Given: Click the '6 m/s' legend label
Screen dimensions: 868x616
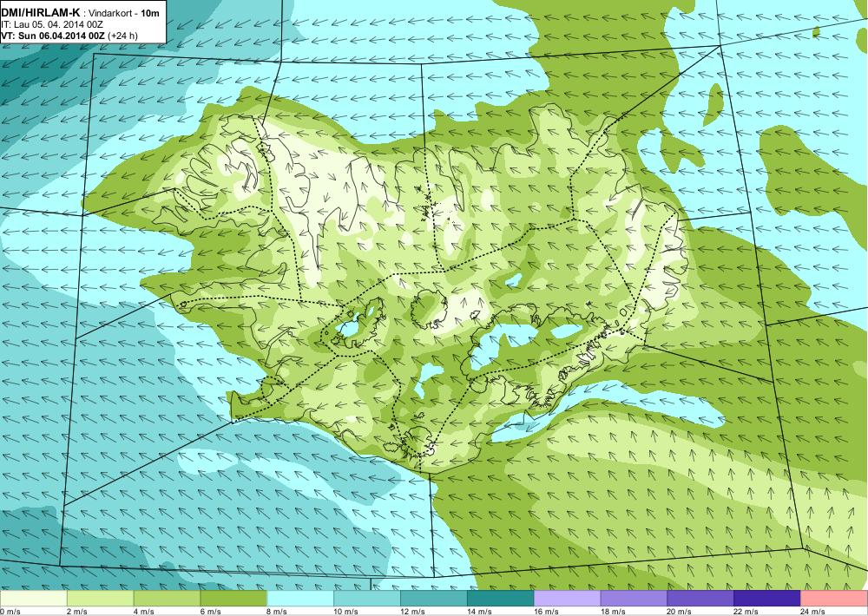Looking at the screenshot, I should (x=210, y=612).
